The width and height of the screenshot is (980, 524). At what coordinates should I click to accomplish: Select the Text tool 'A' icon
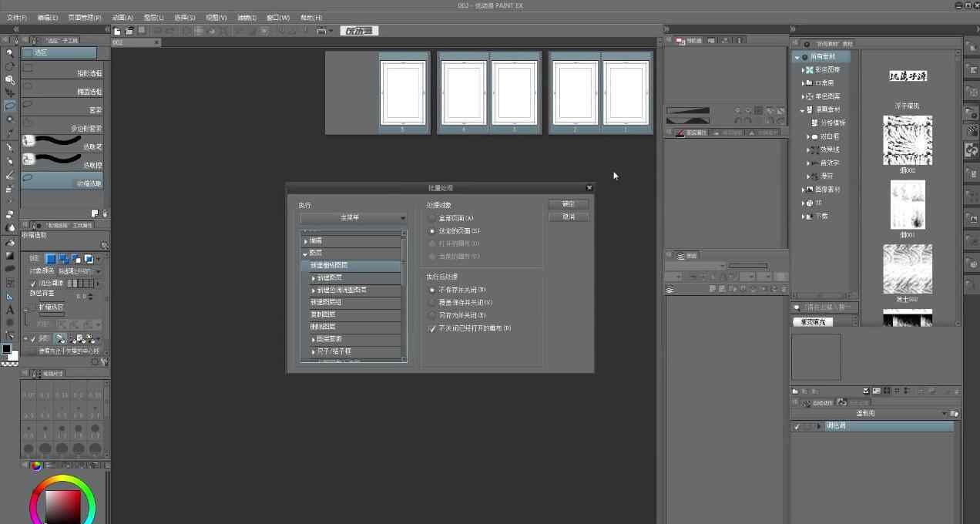(10, 310)
